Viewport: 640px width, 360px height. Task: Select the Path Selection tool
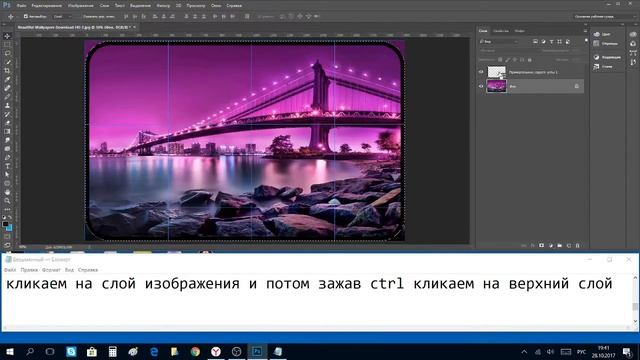7,175
